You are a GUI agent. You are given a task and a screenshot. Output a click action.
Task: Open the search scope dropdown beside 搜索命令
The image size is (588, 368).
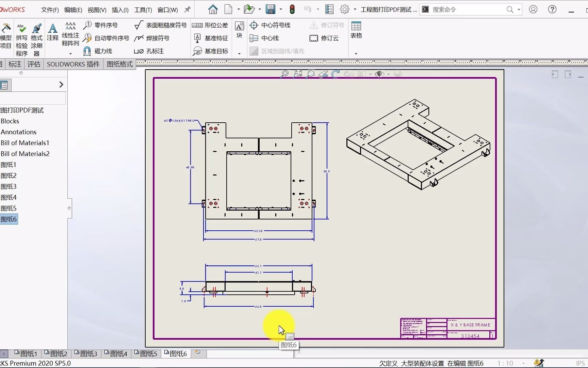point(519,10)
